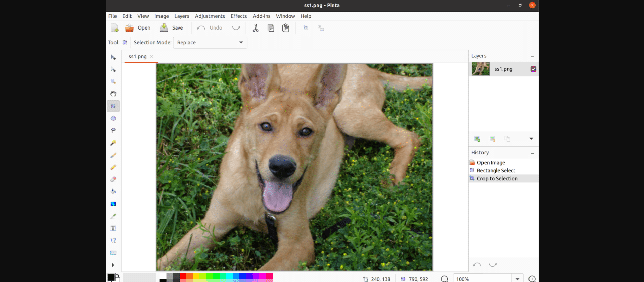Viewport: 644px width, 282px height.
Task: Open the Window menu
Action: [x=285, y=16]
